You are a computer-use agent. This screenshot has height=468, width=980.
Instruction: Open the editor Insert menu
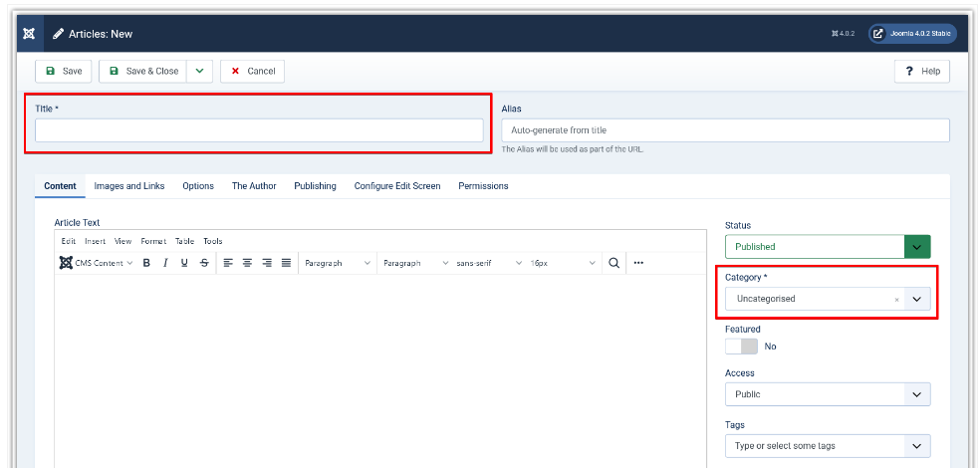[95, 241]
